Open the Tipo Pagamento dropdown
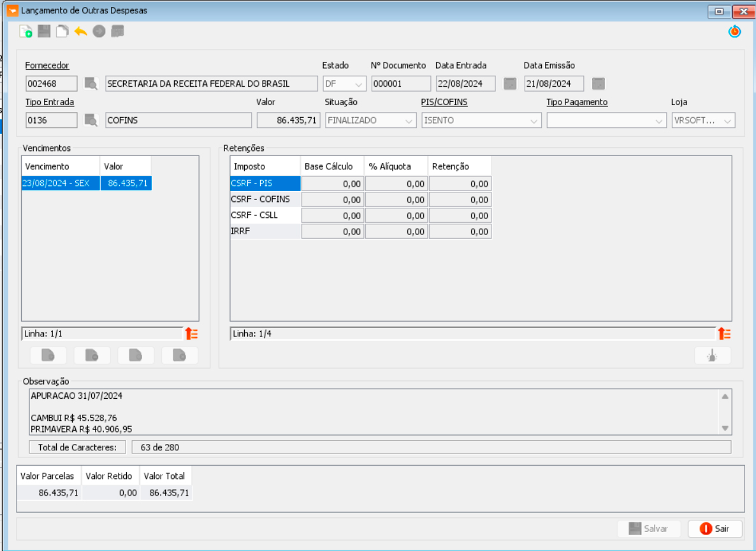Screen dimensions: 756x551 [x=606, y=120]
